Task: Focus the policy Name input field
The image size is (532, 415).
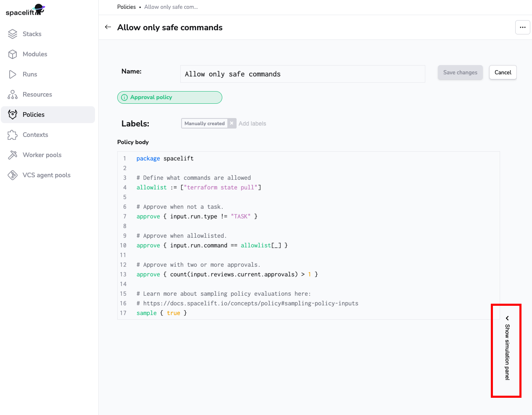Action: click(302, 74)
